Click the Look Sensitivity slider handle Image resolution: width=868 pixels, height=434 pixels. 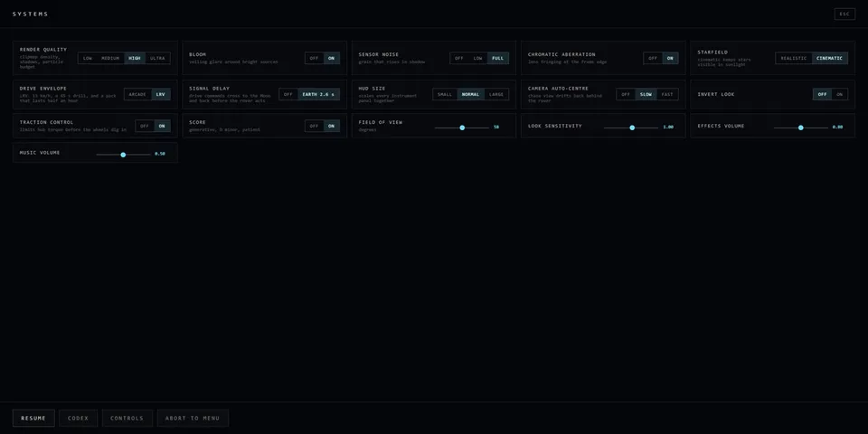[632, 127]
